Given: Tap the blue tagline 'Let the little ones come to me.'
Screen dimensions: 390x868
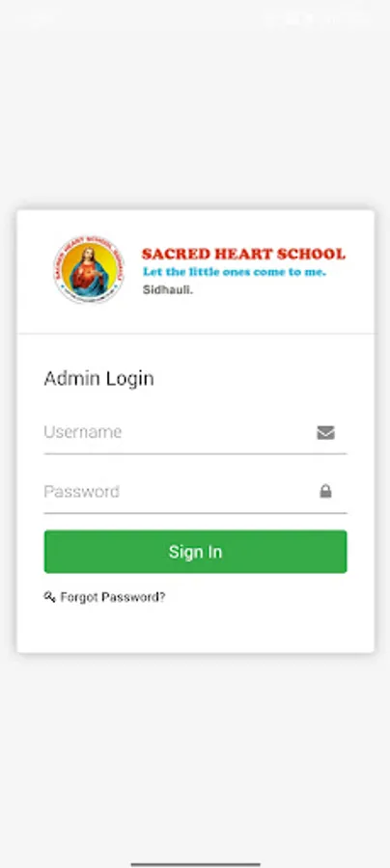Looking at the screenshot, I should coord(235,272).
